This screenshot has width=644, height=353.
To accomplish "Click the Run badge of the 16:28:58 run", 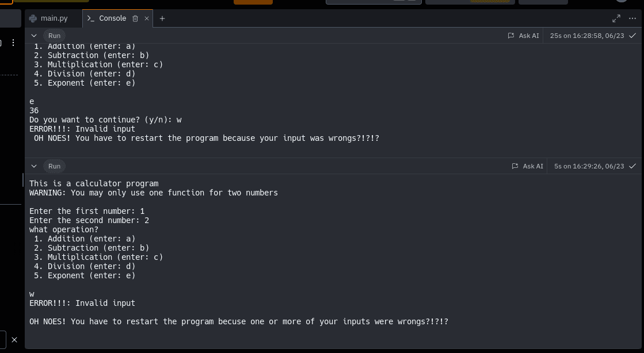I will [x=54, y=36].
